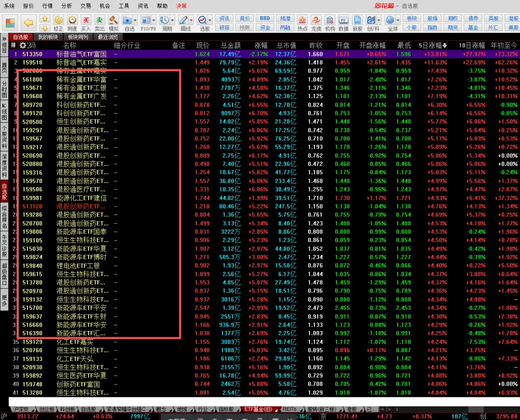The width and height of the screenshot is (520, 420).
Task: Open the 决策 menu
Action: pos(182,6)
